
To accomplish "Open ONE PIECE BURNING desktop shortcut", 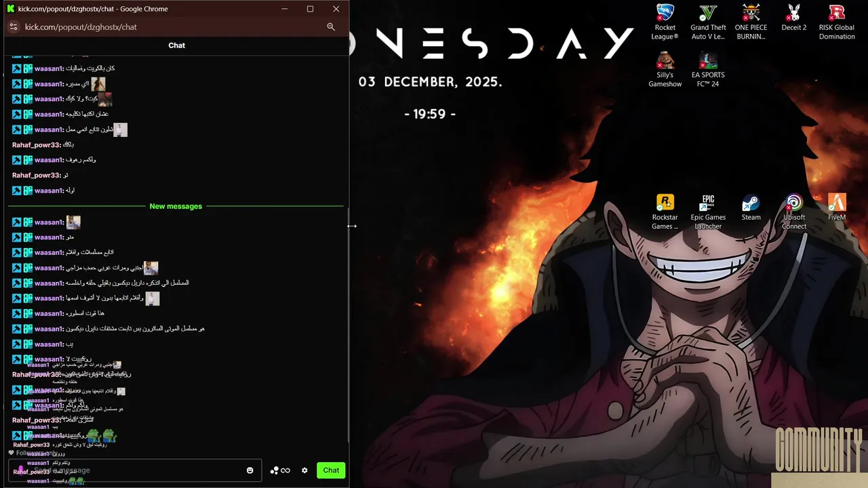I will click(751, 22).
